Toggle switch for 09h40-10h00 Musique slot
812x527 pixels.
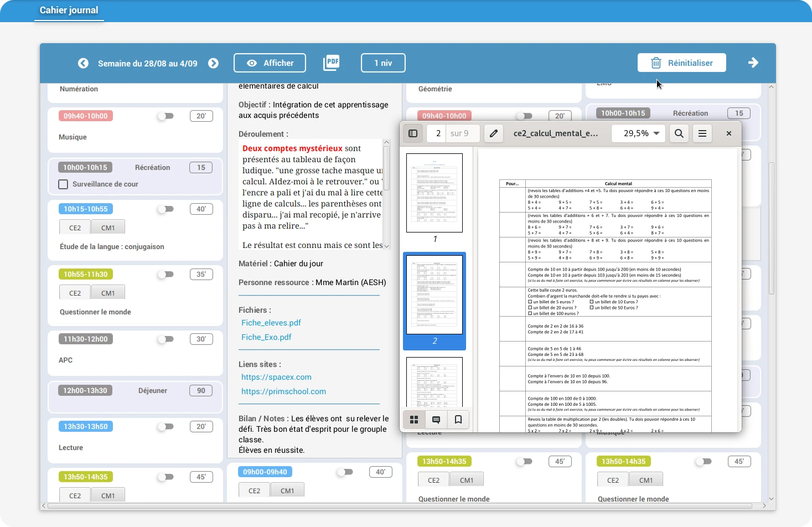click(165, 116)
